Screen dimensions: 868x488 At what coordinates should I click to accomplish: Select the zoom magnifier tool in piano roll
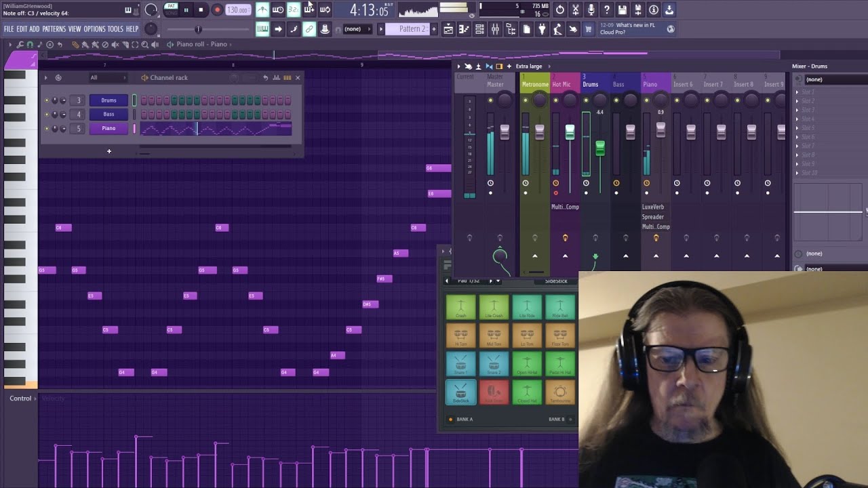point(144,44)
